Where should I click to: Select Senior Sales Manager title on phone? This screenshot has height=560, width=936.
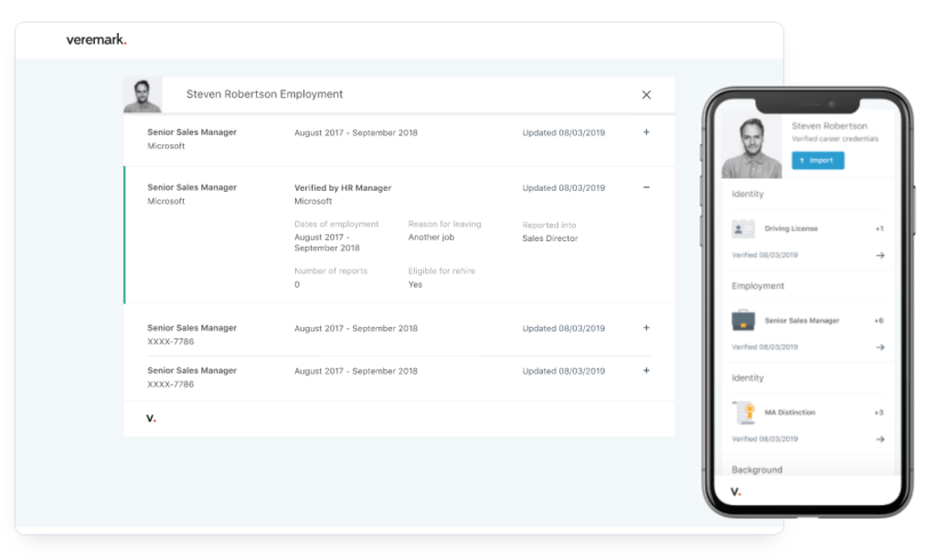point(802,321)
